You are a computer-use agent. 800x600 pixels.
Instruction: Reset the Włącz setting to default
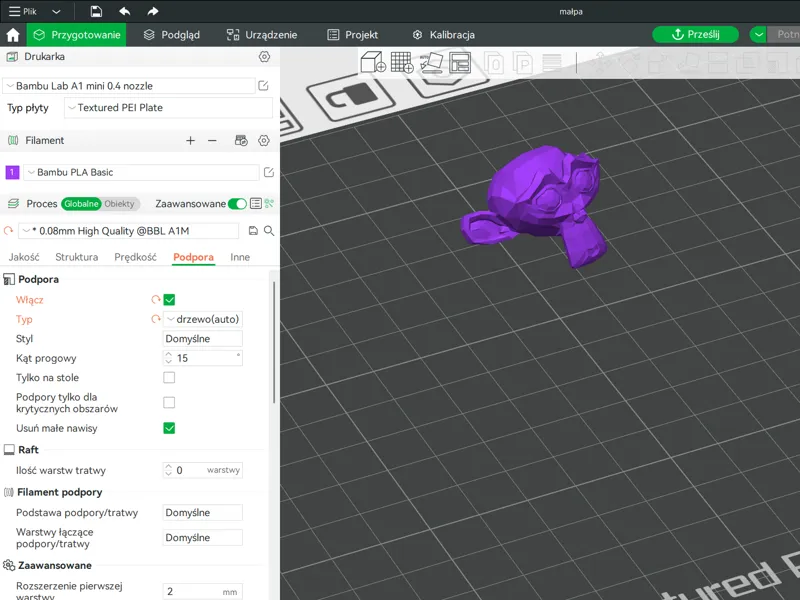(x=156, y=299)
